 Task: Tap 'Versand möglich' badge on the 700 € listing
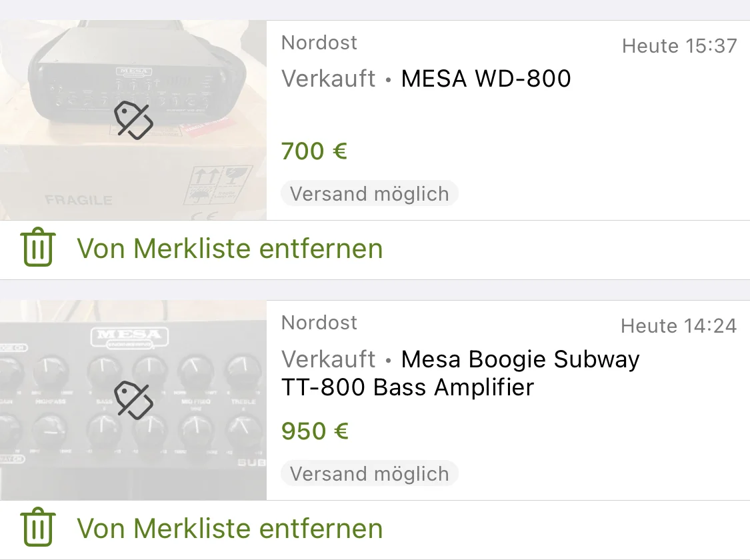369,194
